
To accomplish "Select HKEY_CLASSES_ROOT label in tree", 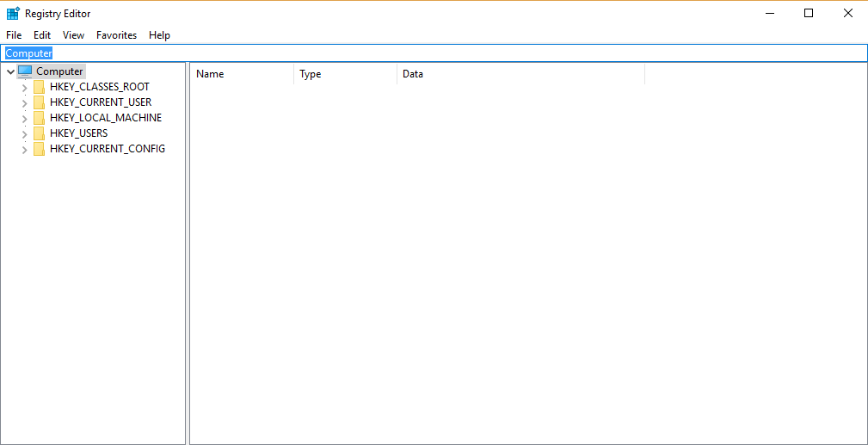I will 100,87.
